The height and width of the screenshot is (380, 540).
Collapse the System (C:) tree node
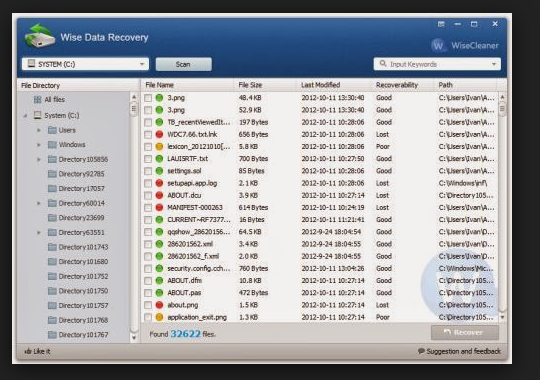coord(25,116)
